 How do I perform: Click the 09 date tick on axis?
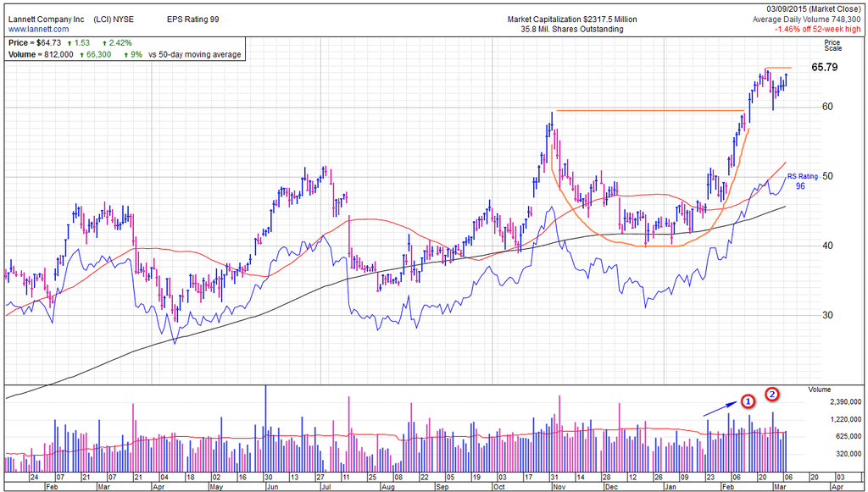click(684, 477)
